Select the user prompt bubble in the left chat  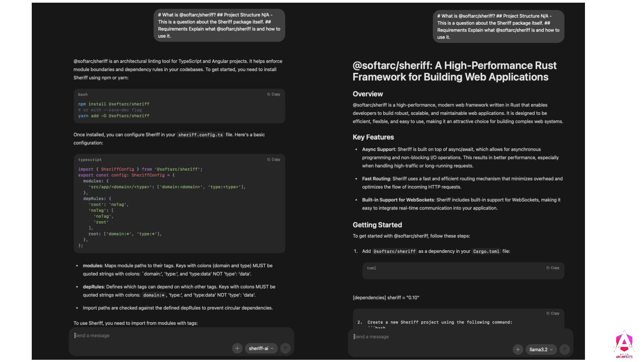click(219, 25)
